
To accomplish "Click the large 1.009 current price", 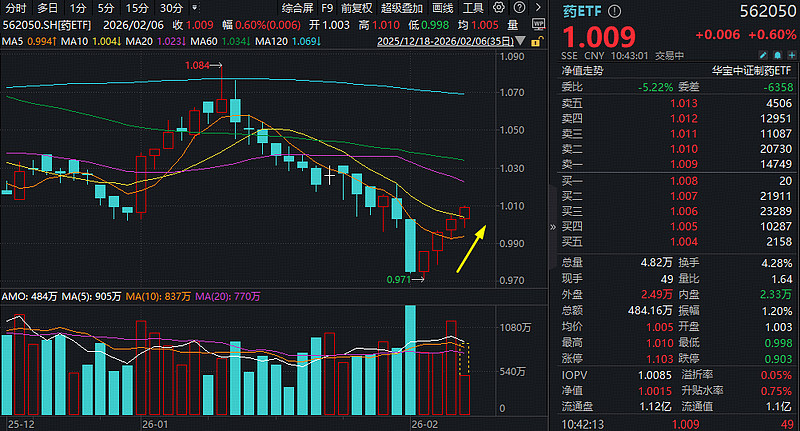I will click(x=599, y=37).
